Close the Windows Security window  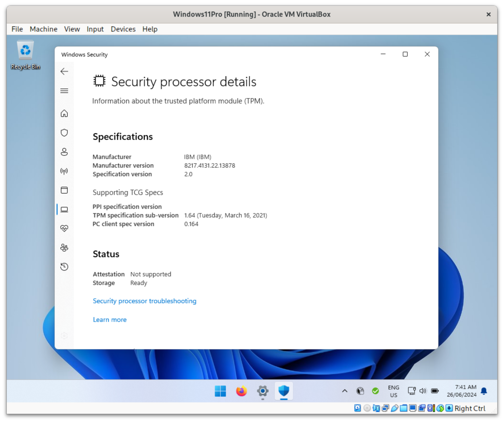click(x=427, y=54)
